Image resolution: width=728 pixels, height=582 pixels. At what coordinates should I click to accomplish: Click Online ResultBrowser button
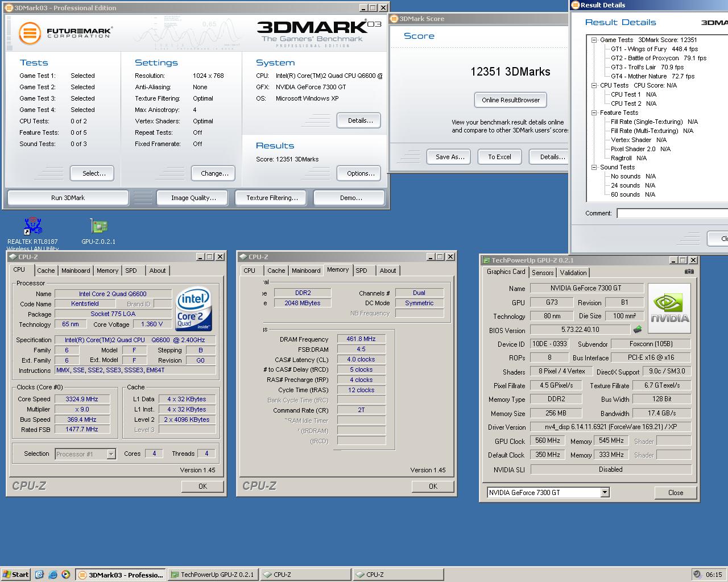point(511,100)
